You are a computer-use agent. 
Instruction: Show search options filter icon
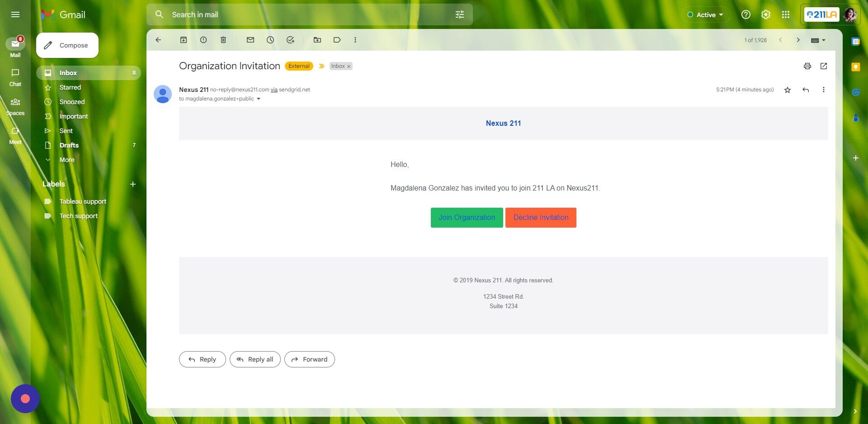pos(460,14)
